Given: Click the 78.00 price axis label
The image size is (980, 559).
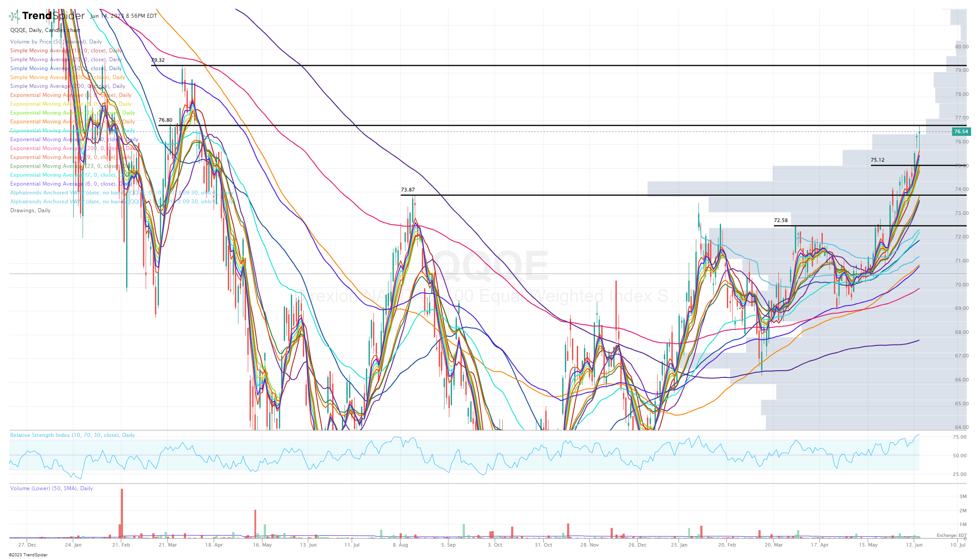Looking at the screenshot, I should [x=962, y=94].
